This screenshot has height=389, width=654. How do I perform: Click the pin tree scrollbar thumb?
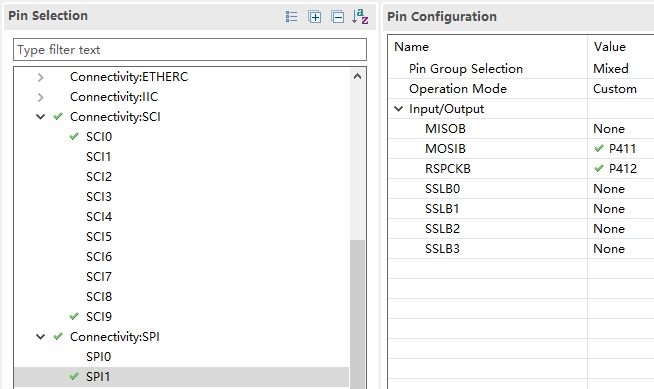pyautogui.click(x=357, y=314)
